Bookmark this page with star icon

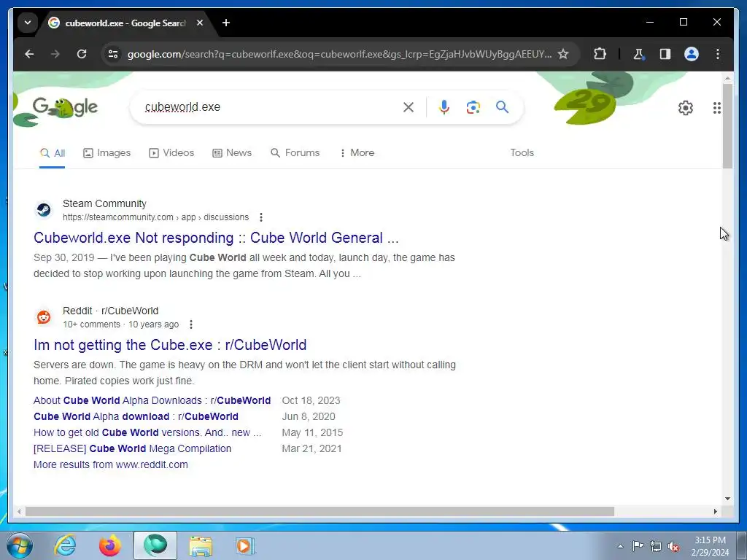(563, 54)
